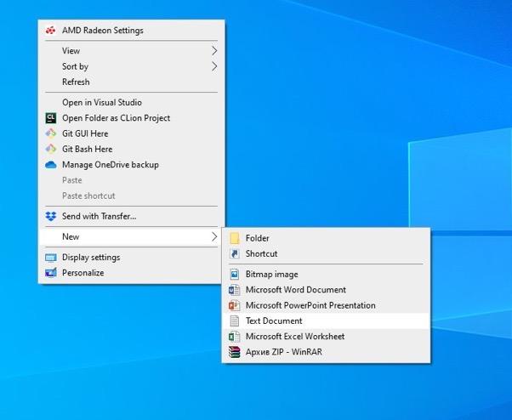Click the disabled Paste entry
Image resolution: width=512 pixels, height=420 pixels.
(132, 180)
